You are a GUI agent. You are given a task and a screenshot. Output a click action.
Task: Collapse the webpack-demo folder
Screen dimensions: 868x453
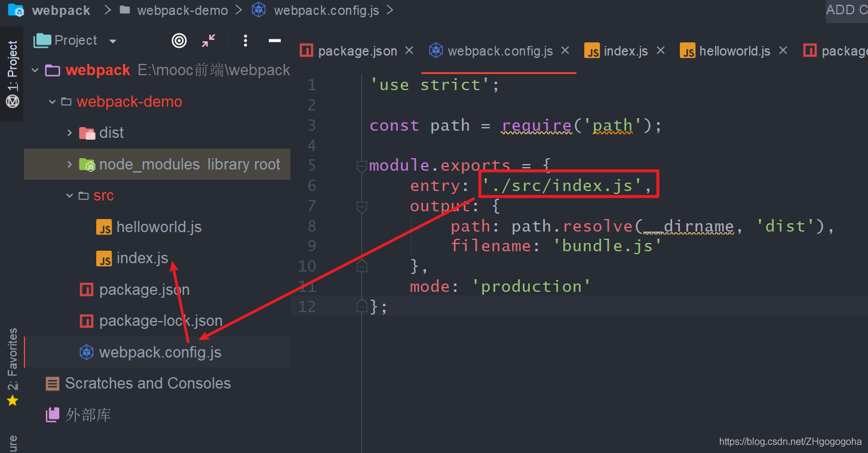coord(52,102)
